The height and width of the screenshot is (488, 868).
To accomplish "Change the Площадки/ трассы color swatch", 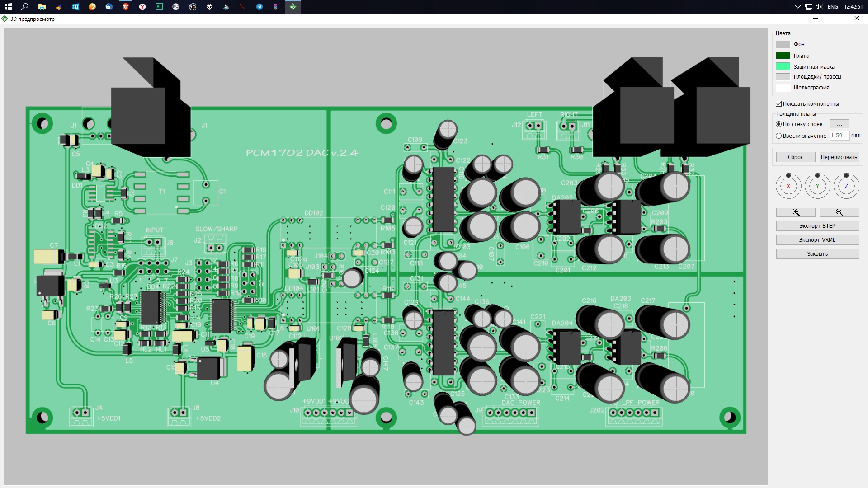I will (x=783, y=77).
